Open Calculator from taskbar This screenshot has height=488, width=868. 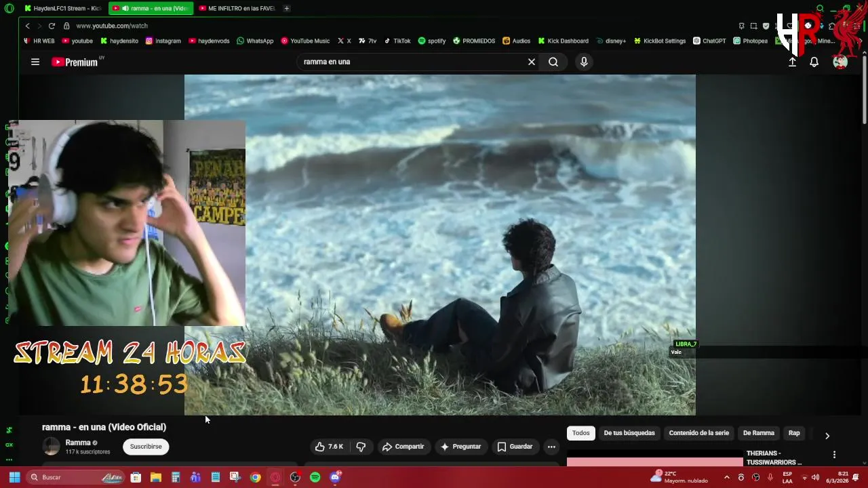pos(176,477)
